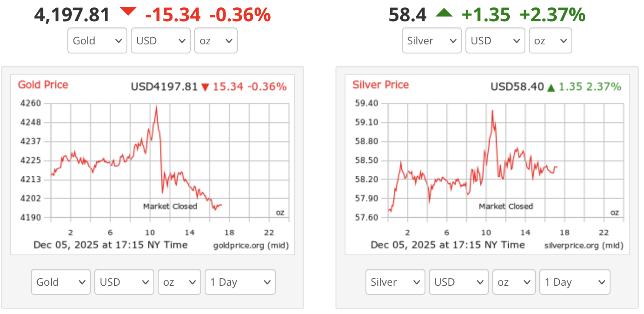644x314 pixels.
Task: Click the red down arrow beside 4,197.81
Action: (x=128, y=12)
